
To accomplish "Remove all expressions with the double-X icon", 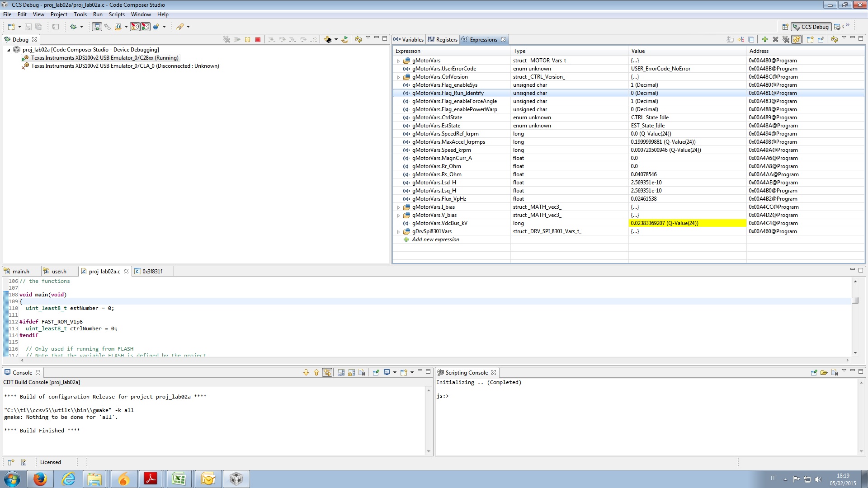I will pyautogui.click(x=786, y=40).
